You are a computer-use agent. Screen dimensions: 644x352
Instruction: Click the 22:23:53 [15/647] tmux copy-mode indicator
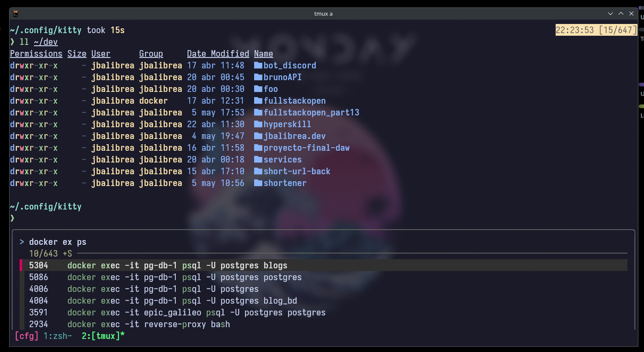tap(597, 30)
